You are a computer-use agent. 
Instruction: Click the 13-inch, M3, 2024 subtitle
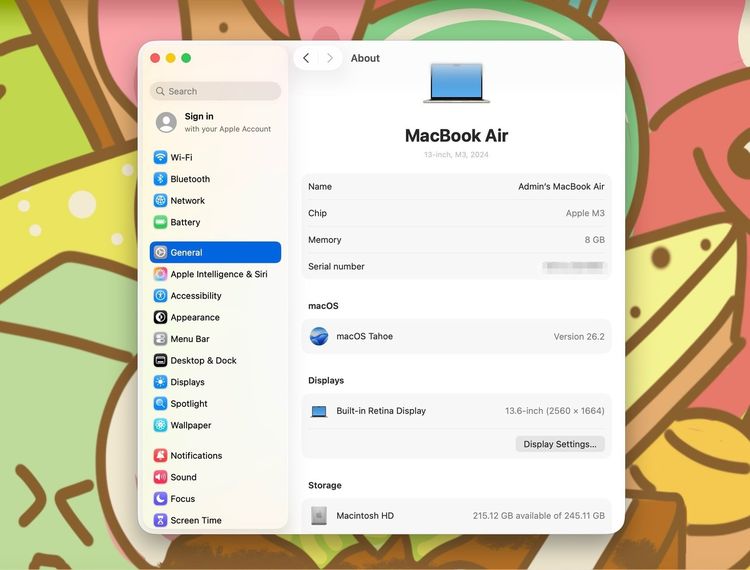click(456, 154)
